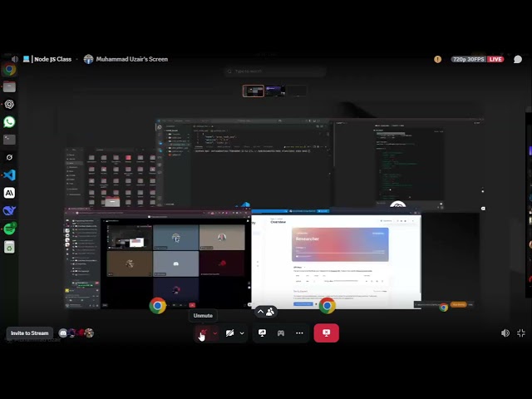Turn on the camera
This screenshot has width=532, height=399.
coord(229,333)
